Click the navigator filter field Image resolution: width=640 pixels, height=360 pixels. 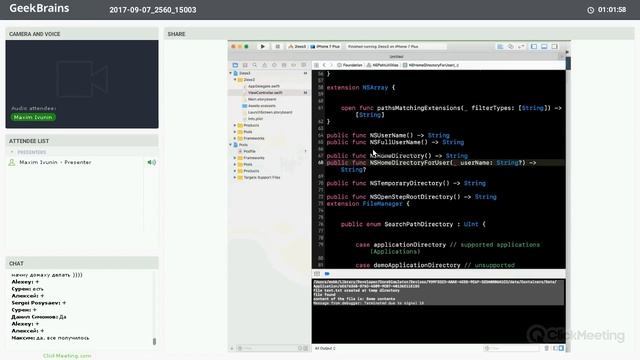pos(267,348)
